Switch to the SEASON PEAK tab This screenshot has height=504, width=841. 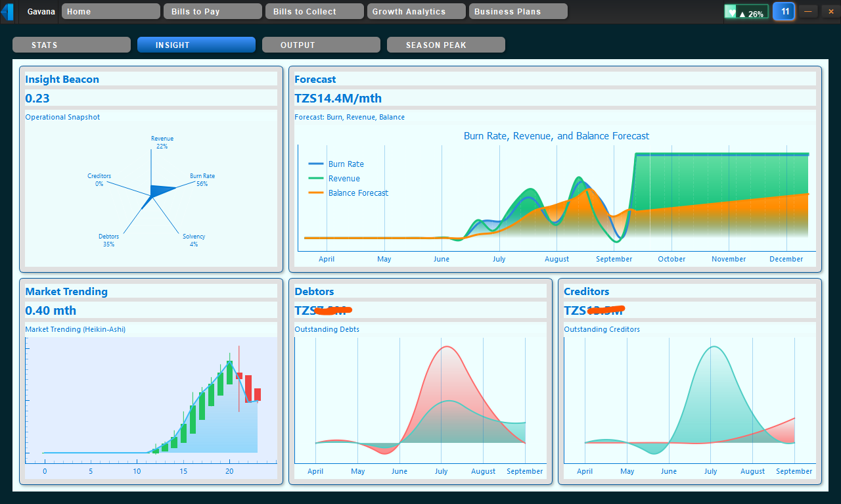tap(446, 45)
